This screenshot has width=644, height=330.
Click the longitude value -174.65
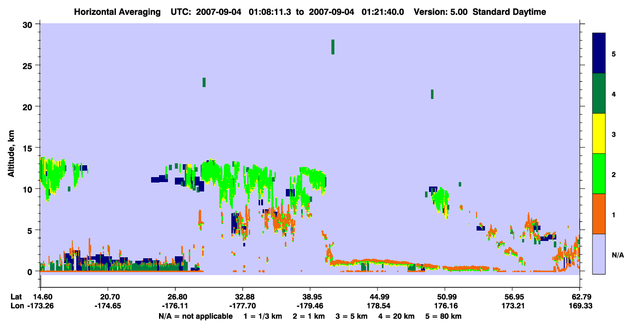click(108, 306)
